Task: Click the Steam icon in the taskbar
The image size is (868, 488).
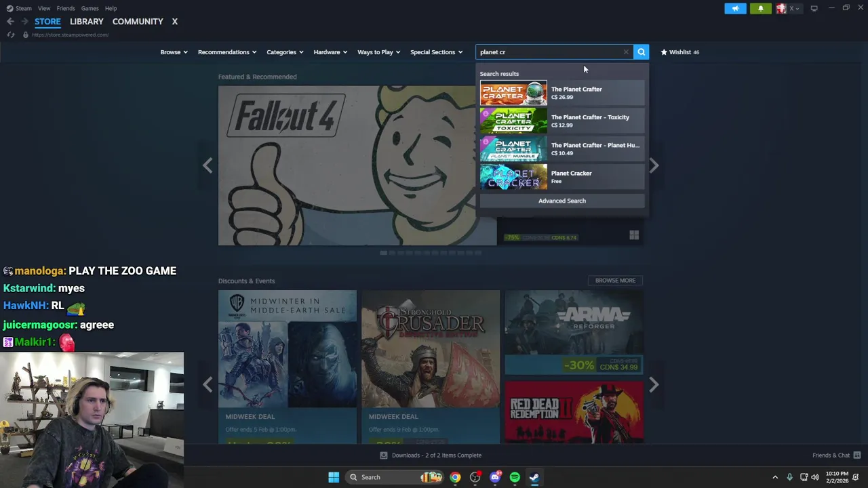Action: coord(534,477)
